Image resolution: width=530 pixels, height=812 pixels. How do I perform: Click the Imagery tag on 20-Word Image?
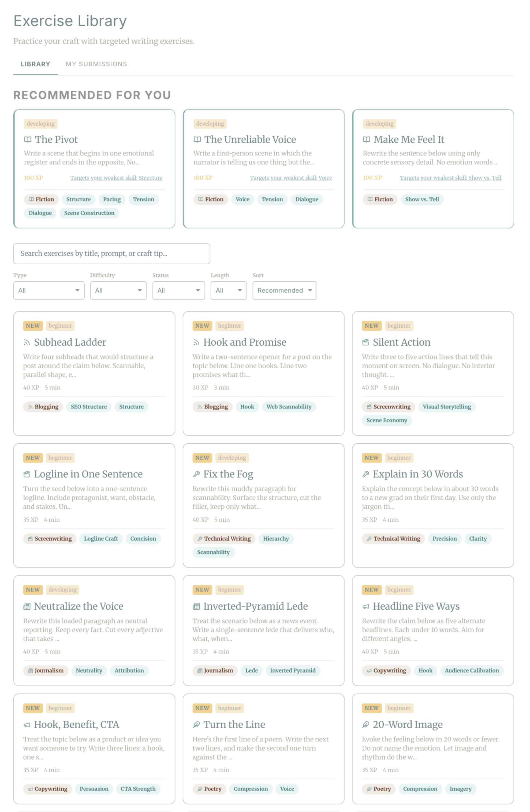pyautogui.click(x=461, y=789)
